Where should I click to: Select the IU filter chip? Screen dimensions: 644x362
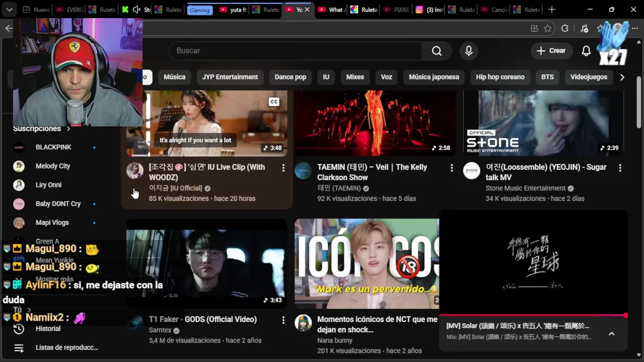click(326, 77)
